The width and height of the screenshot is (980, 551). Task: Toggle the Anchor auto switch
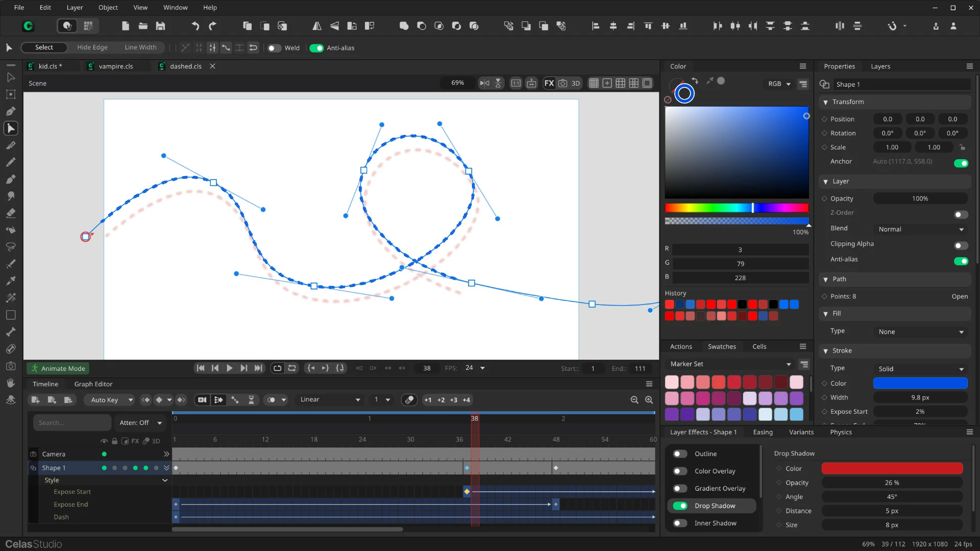[x=961, y=163]
